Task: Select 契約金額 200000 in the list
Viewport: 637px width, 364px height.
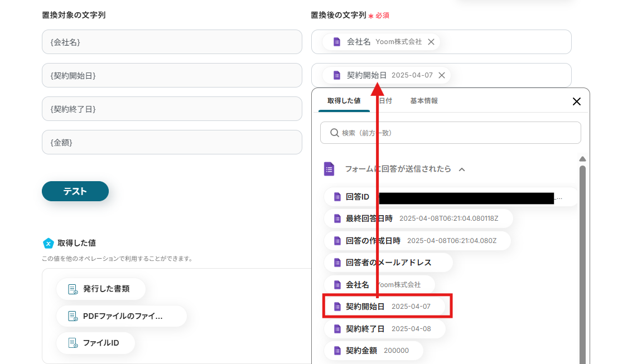Action: 373,351
